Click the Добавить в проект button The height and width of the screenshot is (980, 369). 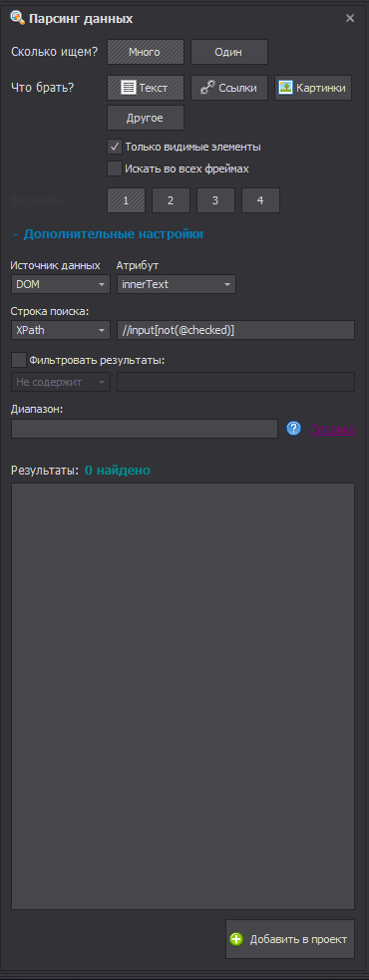click(290, 939)
